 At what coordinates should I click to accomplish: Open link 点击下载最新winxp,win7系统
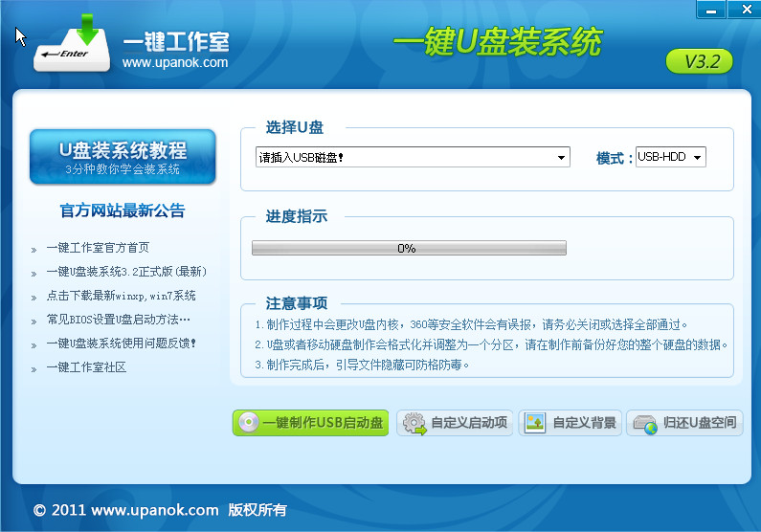point(122,296)
